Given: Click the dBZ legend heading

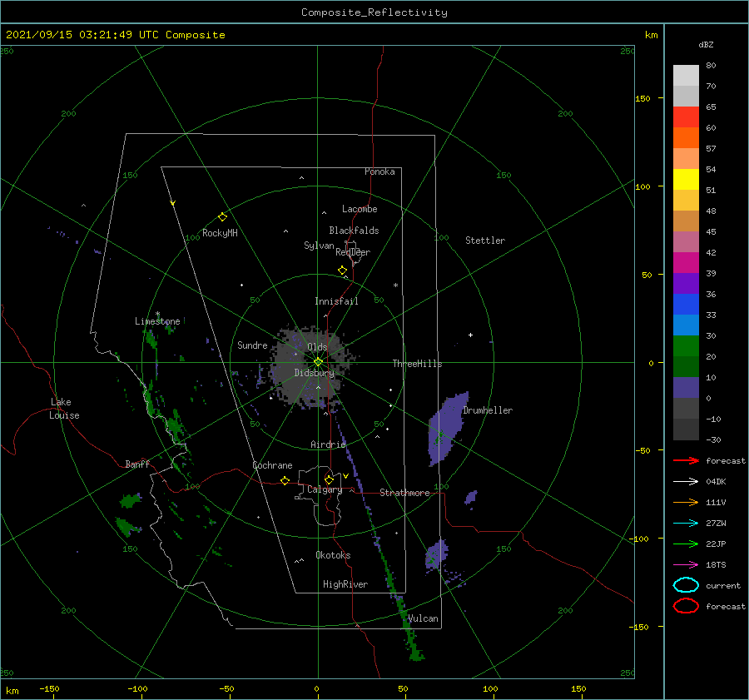Looking at the screenshot, I should coord(706,45).
